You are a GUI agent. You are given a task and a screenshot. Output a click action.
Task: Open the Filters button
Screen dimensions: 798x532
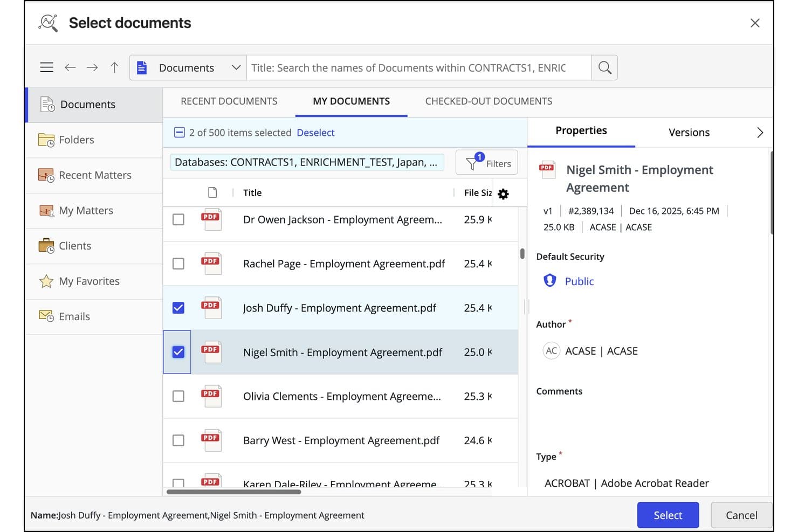[x=486, y=163]
